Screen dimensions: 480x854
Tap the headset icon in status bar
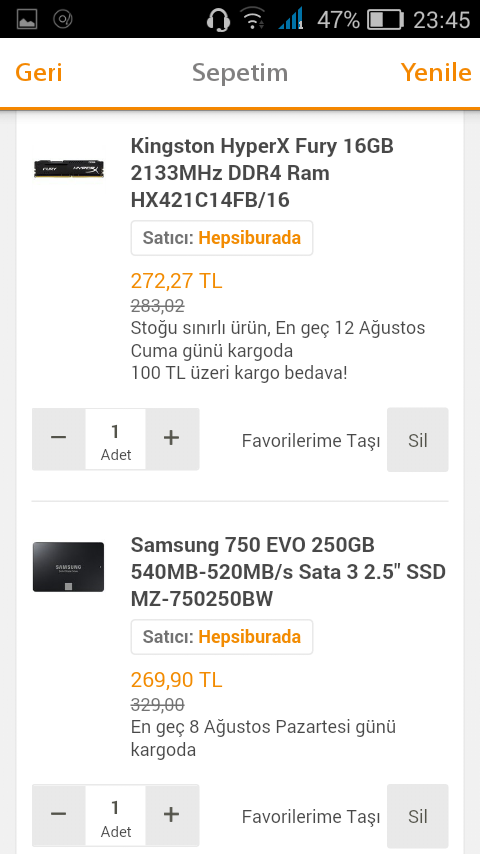218,20
